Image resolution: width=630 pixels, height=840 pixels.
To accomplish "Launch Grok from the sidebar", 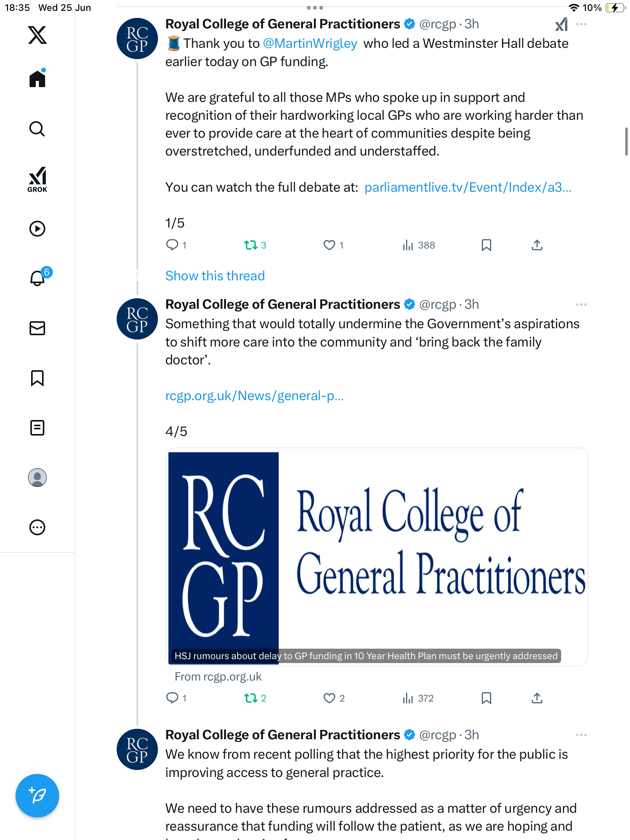I will pos(37,180).
